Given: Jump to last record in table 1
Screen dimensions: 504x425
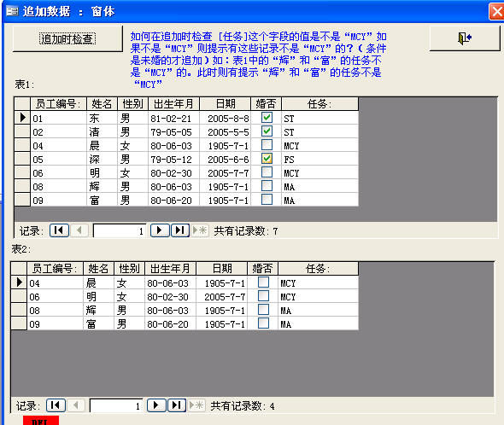Looking at the screenshot, I should (x=180, y=230).
